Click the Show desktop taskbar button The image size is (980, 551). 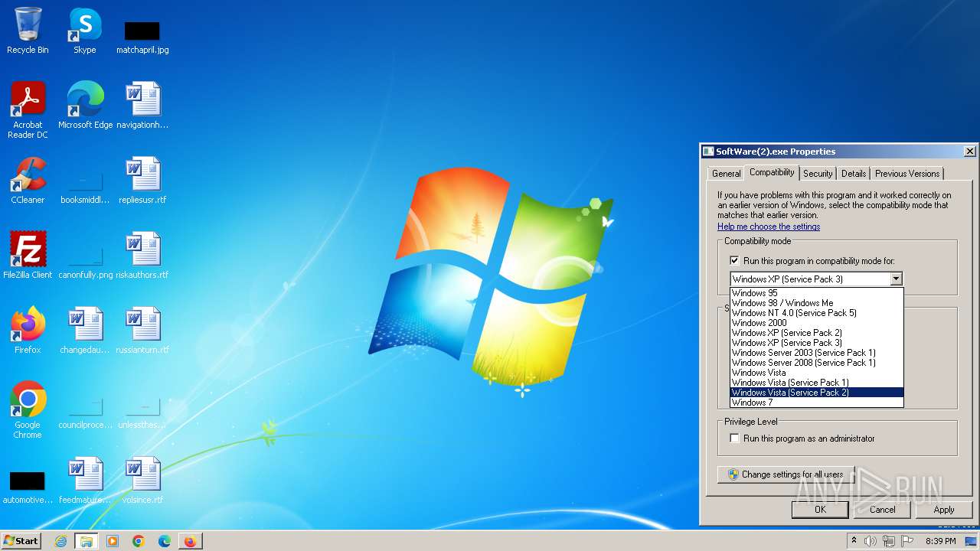point(972,541)
